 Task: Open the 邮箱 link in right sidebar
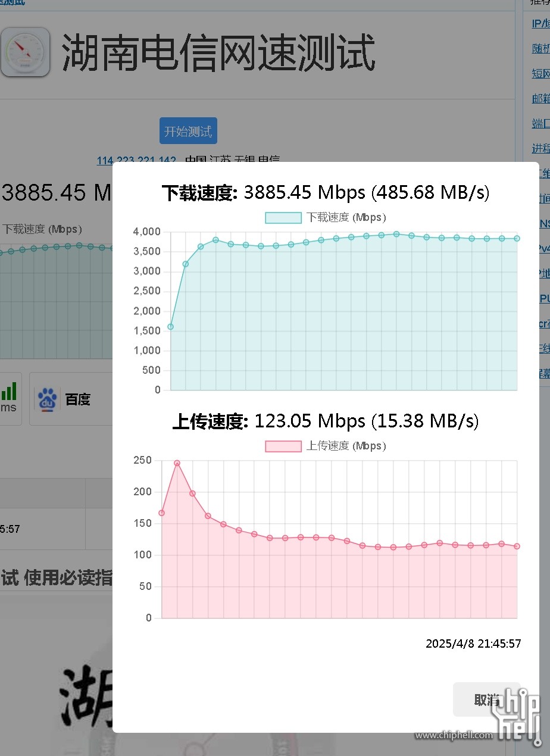point(540,99)
